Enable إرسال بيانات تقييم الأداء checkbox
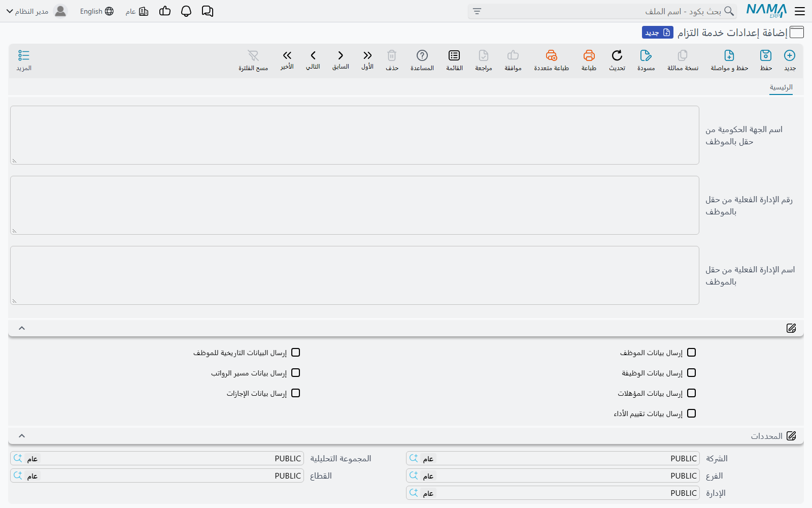Screen dimensions: 812x508 point(691,414)
